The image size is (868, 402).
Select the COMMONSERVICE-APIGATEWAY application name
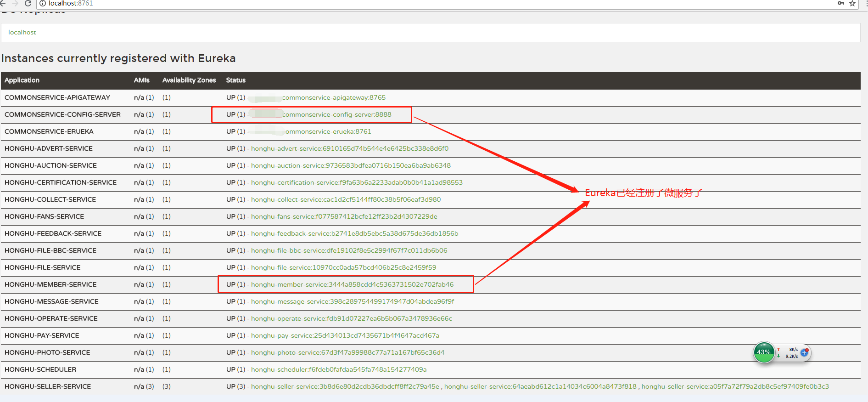[x=57, y=97]
